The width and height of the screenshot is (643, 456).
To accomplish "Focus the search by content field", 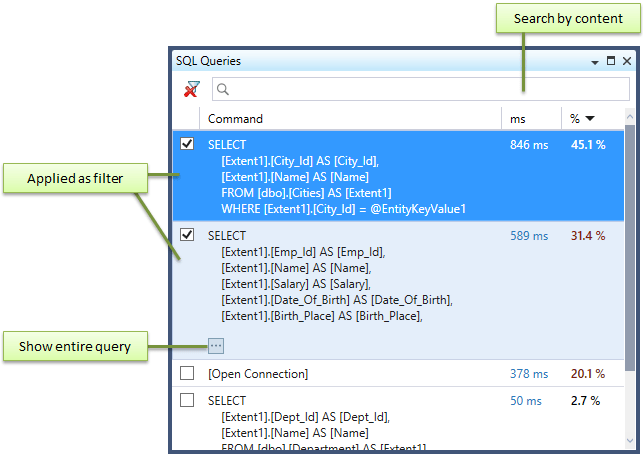I will (x=421, y=89).
